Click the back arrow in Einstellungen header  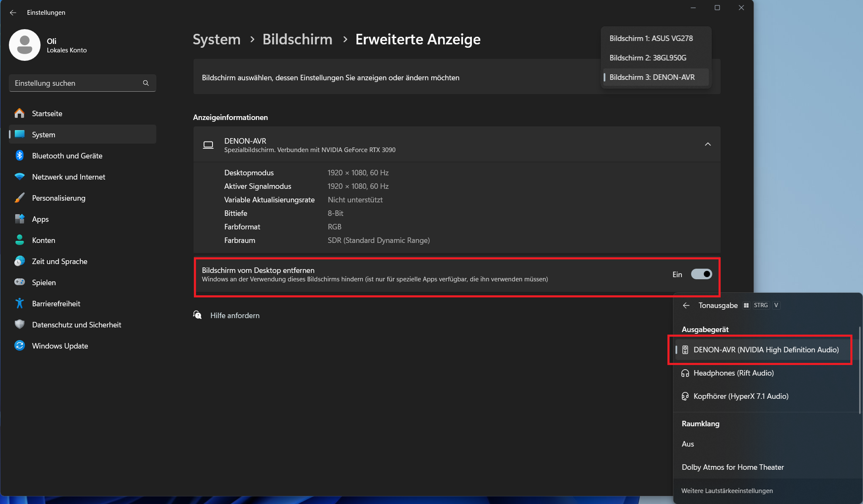point(13,13)
